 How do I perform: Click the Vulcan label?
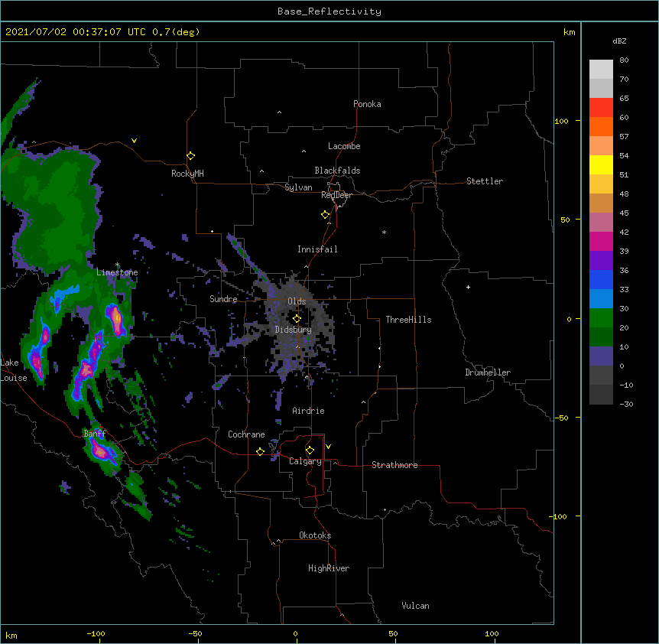point(415,606)
